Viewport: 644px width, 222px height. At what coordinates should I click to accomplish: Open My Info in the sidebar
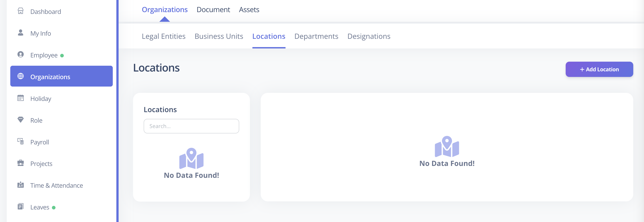[x=62, y=33]
